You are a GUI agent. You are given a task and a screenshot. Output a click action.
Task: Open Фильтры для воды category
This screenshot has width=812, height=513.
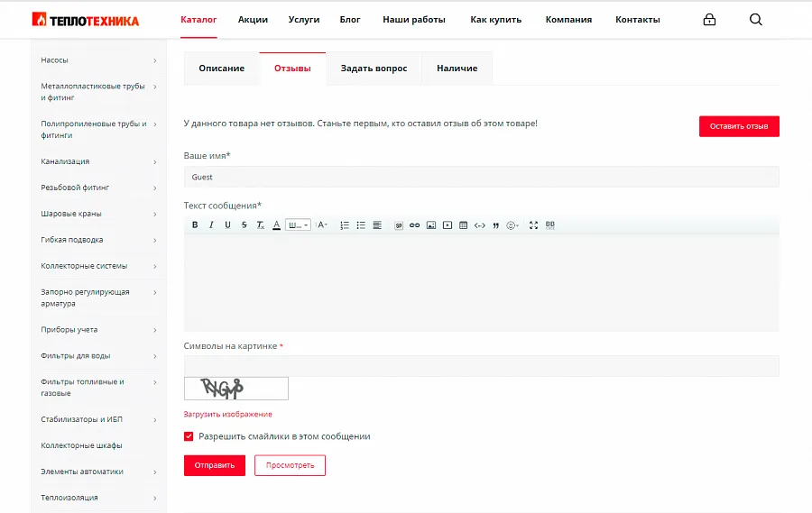click(76, 355)
